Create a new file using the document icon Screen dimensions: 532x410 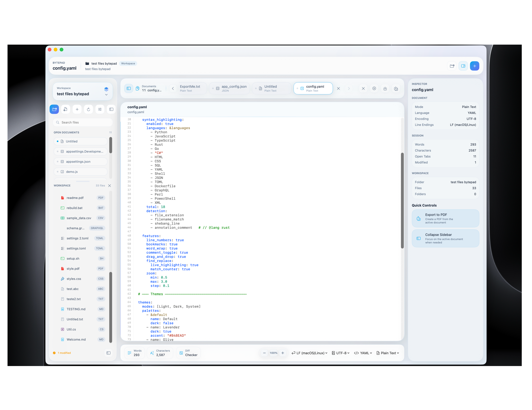66,109
